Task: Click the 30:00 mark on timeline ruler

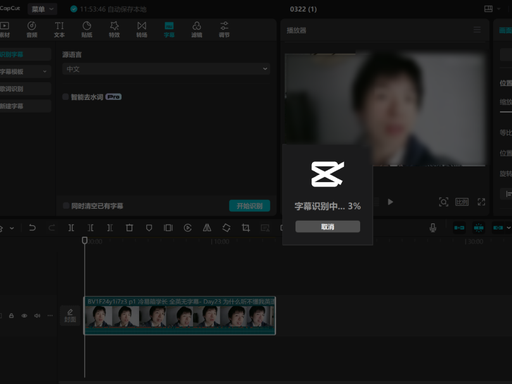Action: pyautogui.click(x=475, y=241)
